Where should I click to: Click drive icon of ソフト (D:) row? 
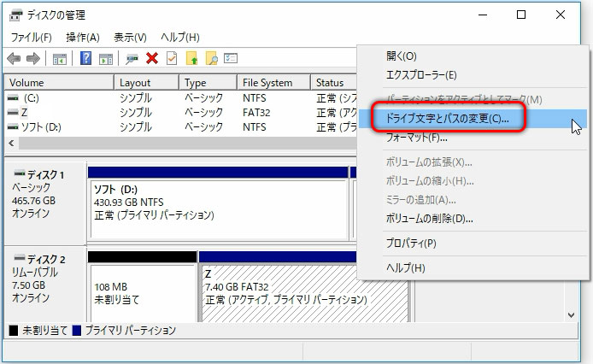click(x=13, y=127)
